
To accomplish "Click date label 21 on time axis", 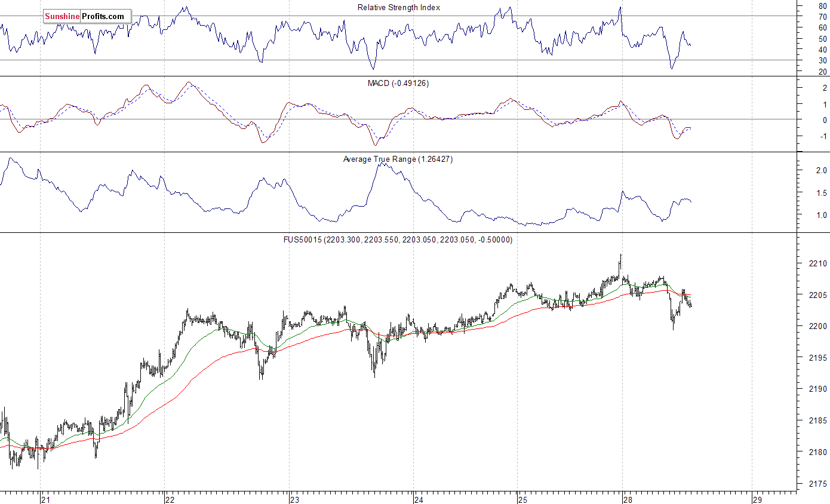I will pos(45,499).
